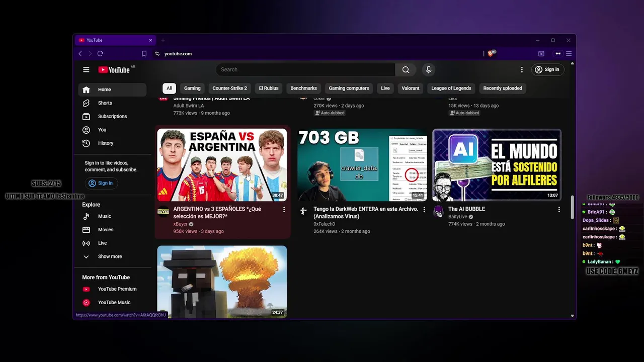The height and width of the screenshot is (362, 644).
Task: Visit BaityLive channel name
Action: point(458,217)
